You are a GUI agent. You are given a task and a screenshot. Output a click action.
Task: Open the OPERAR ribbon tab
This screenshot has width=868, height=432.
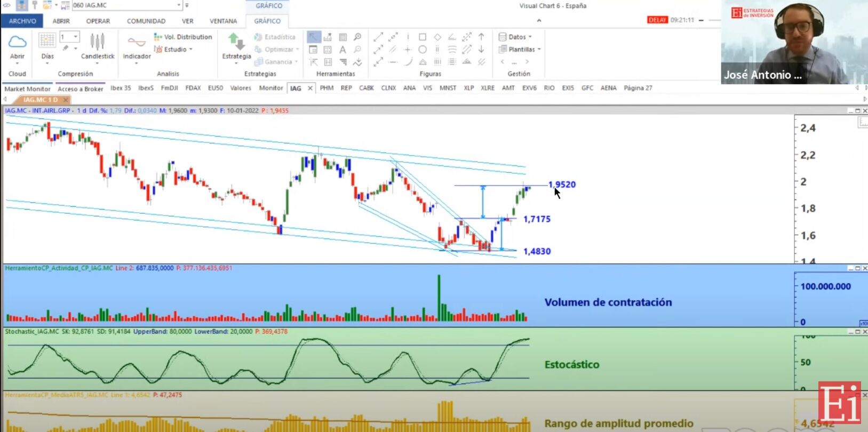[98, 21]
